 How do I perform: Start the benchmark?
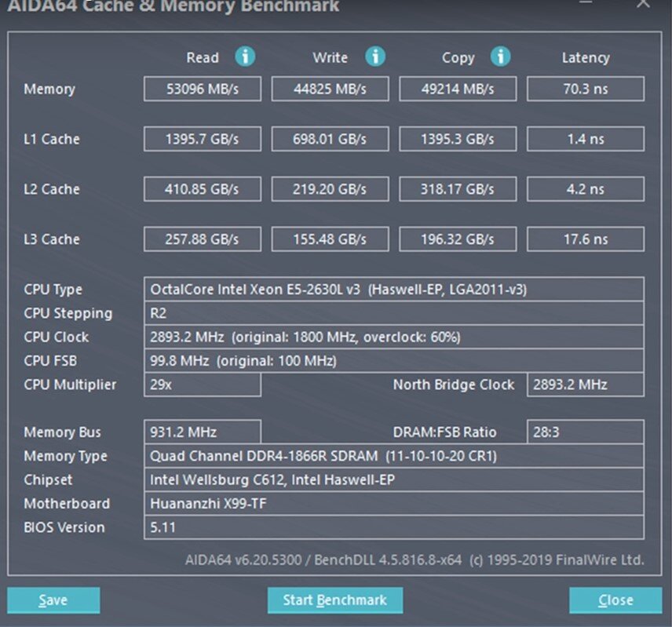335,600
